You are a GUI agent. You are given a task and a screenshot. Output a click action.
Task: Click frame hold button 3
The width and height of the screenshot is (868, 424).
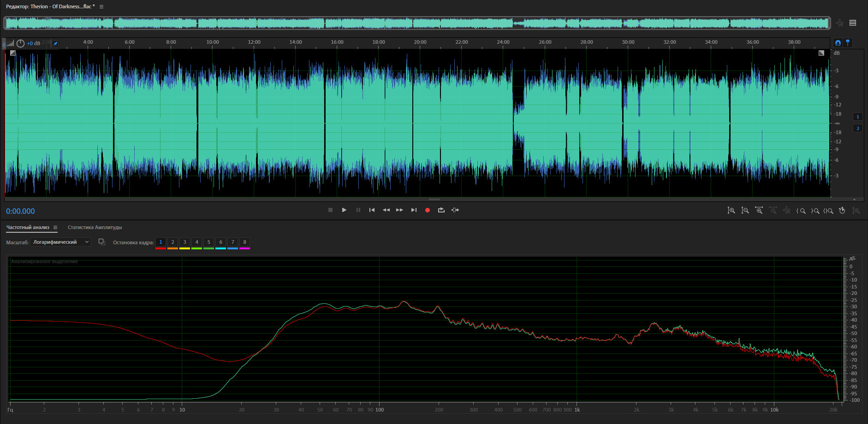click(x=184, y=242)
